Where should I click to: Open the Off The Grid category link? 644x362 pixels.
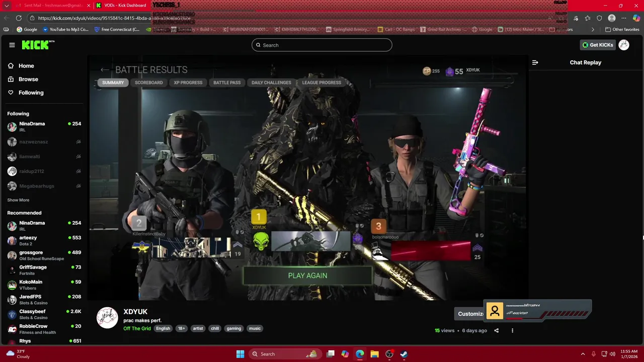[137, 328]
